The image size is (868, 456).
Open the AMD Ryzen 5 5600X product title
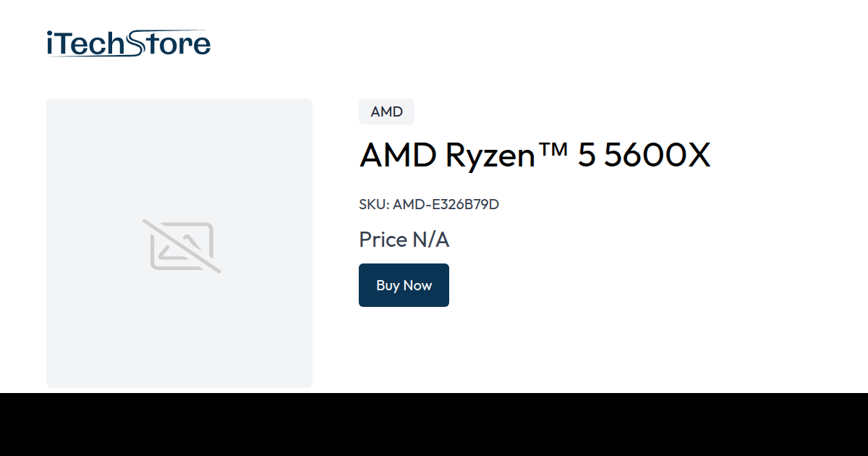pos(535,156)
